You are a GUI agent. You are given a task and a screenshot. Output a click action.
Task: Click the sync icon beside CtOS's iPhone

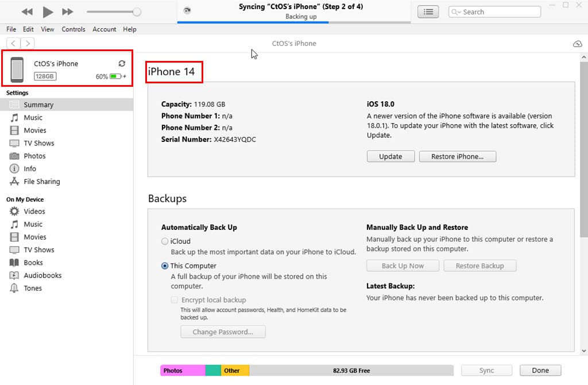tap(122, 63)
